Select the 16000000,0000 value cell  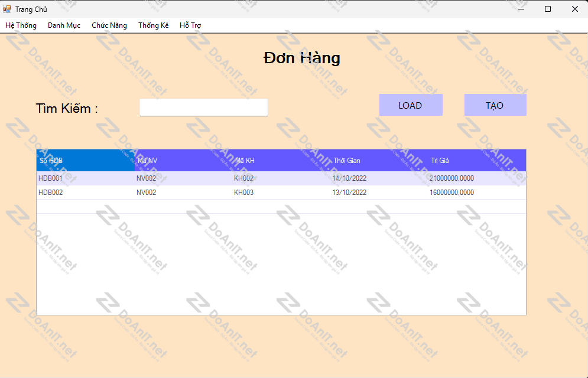coord(477,193)
